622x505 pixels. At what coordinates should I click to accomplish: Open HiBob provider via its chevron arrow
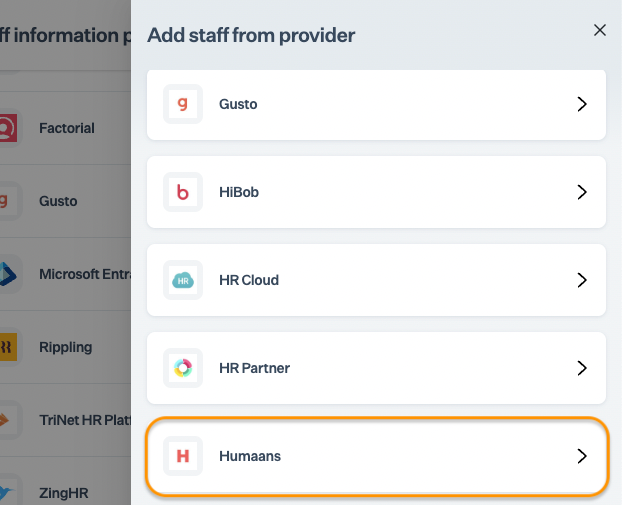[x=582, y=192]
